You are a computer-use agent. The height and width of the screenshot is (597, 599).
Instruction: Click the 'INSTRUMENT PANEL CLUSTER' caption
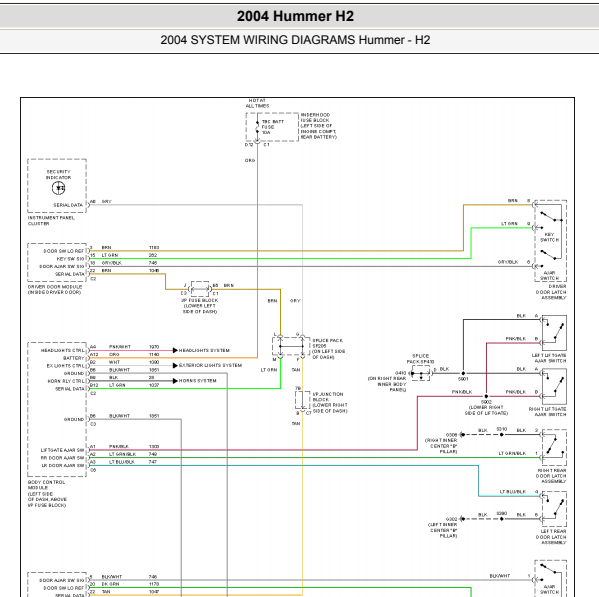coord(51,220)
